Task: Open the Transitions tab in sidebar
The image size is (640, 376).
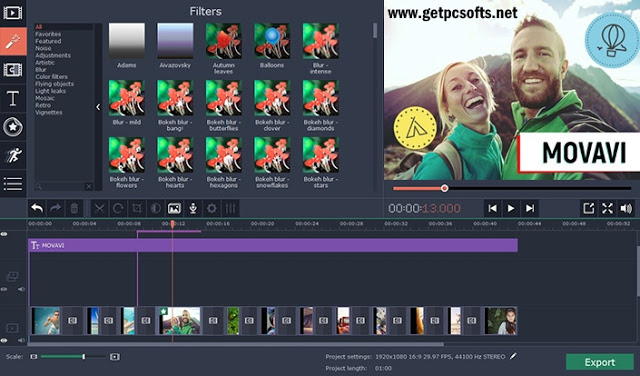Action: tap(13, 70)
